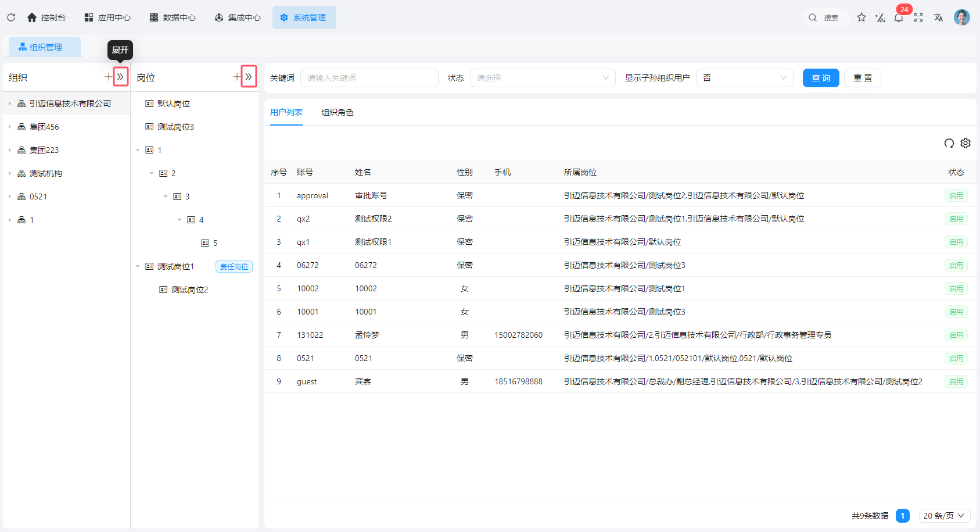This screenshot has height=532, width=980.
Task: Click the language translation icon
Action: (938, 17)
